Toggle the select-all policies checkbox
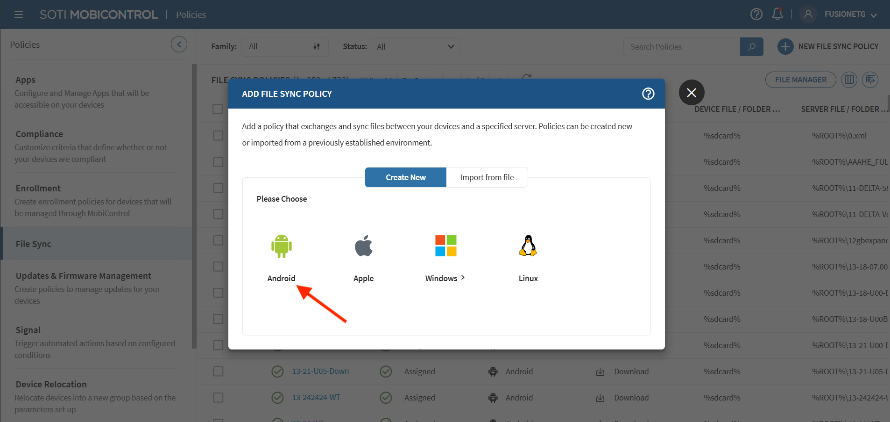The height and width of the screenshot is (422, 890). [218, 109]
